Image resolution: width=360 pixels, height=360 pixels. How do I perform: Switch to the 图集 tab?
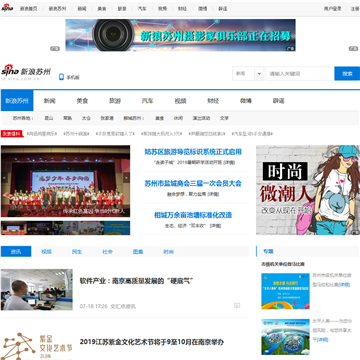138,252
